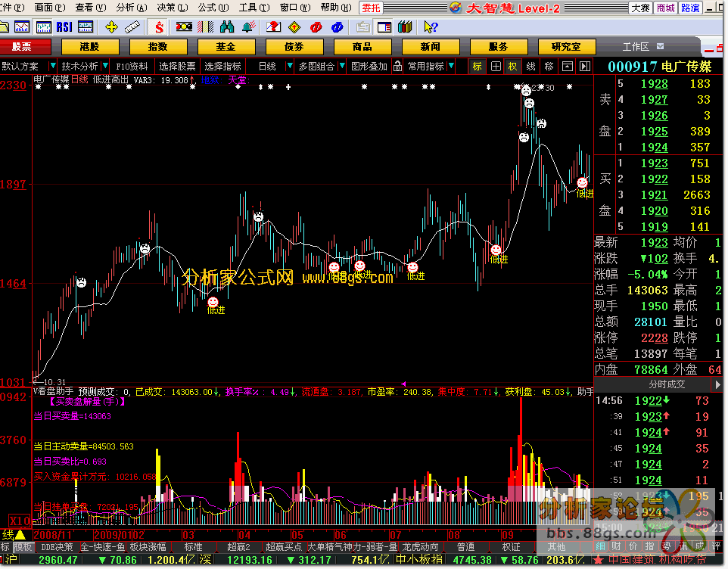Viewport: 728px width, 569px height.
Task: Toggle the 细 detail tab in bottom right
Action: point(601,546)
